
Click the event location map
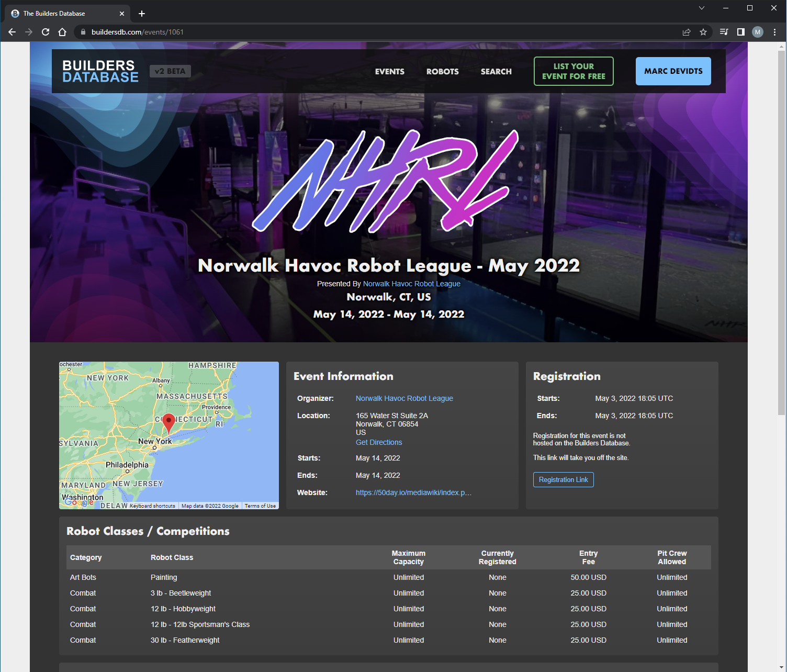[x=169, y=435]
